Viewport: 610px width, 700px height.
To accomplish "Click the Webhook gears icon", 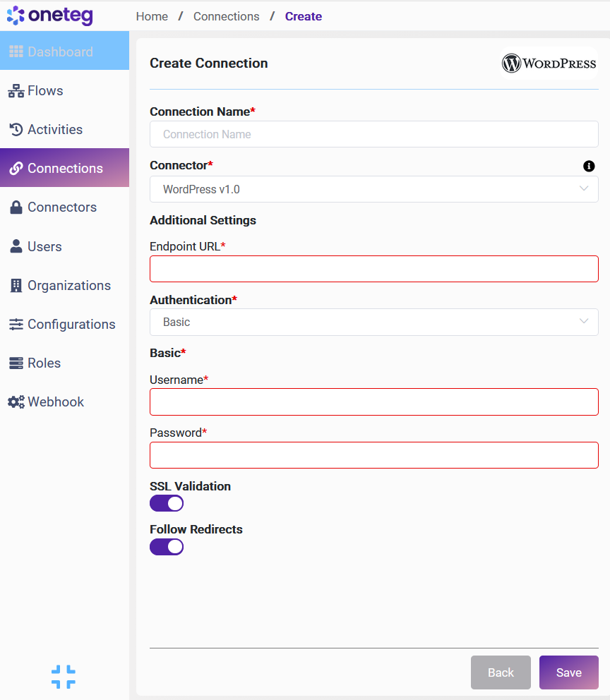I will coord(16,402).
